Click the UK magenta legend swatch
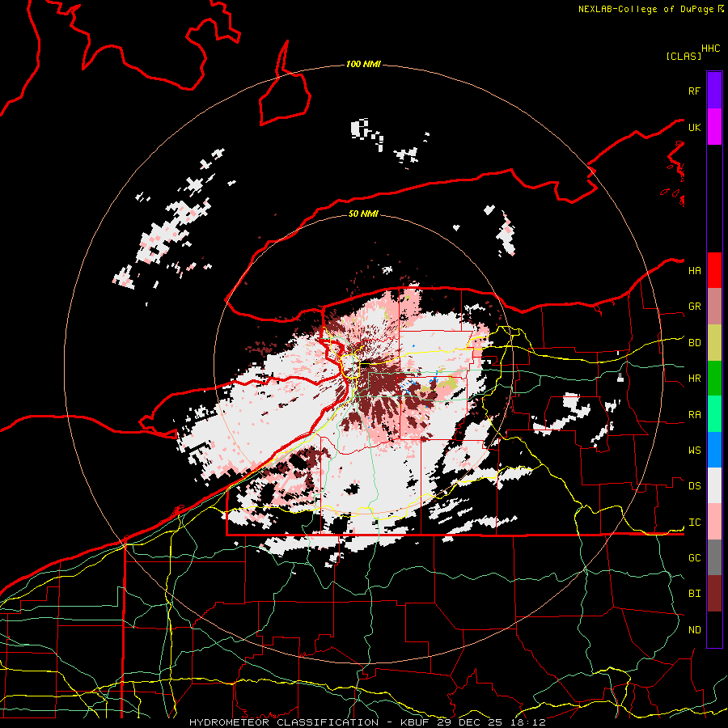The height and width of the screenshot is (728, 728). pyautogui.click(x=714, y=127)
